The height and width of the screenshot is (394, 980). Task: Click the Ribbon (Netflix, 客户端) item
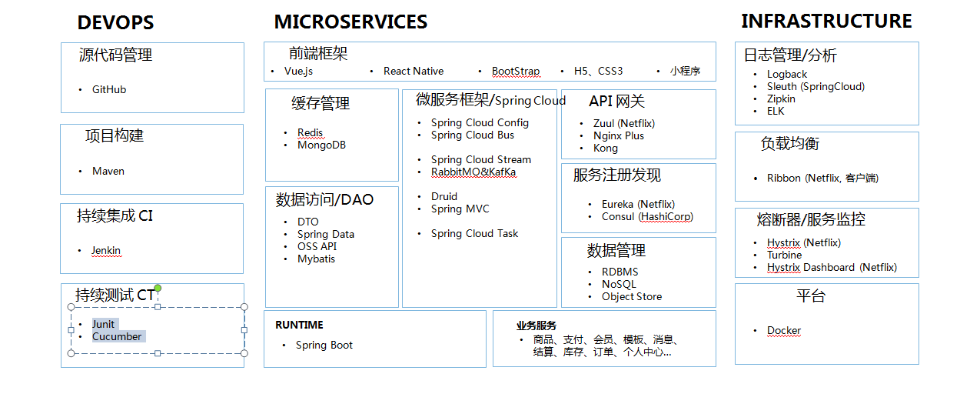coord(822,178)
